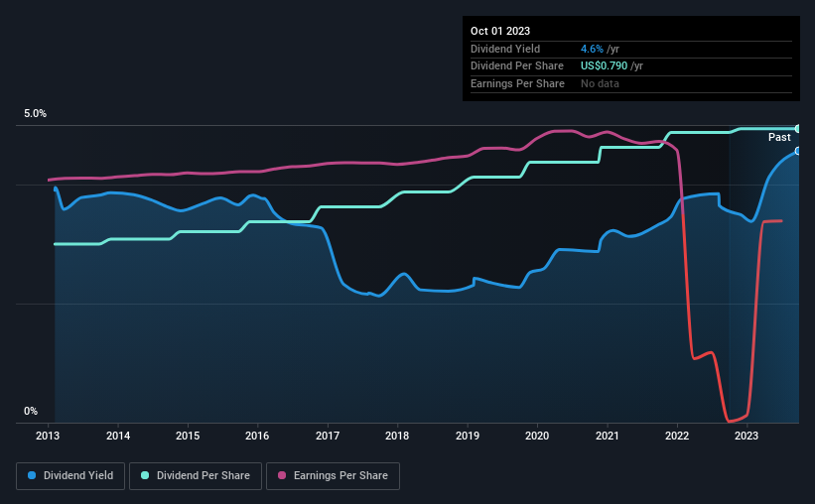
Task: Click the pink Earnings Per Share legend dot
Action: click(282, 475)
